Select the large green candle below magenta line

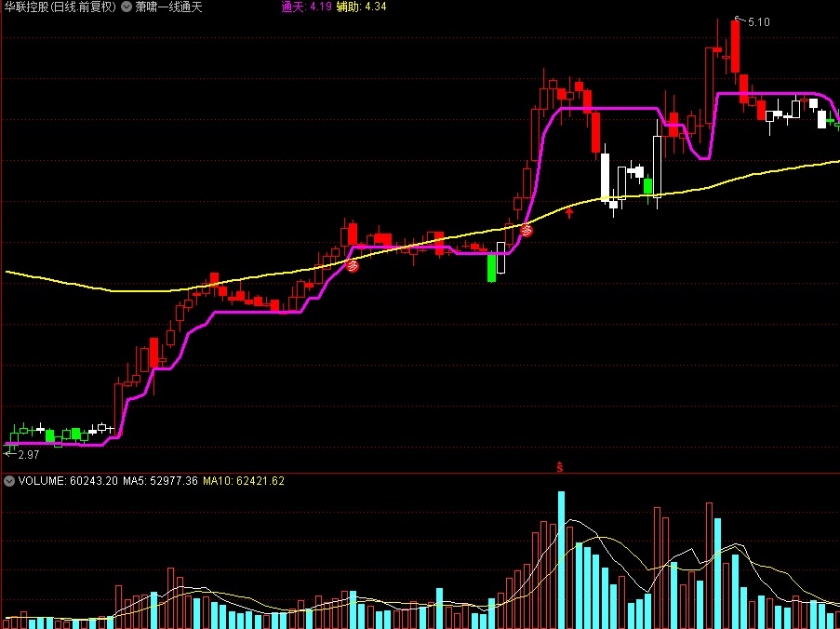[x=491, y=268]
